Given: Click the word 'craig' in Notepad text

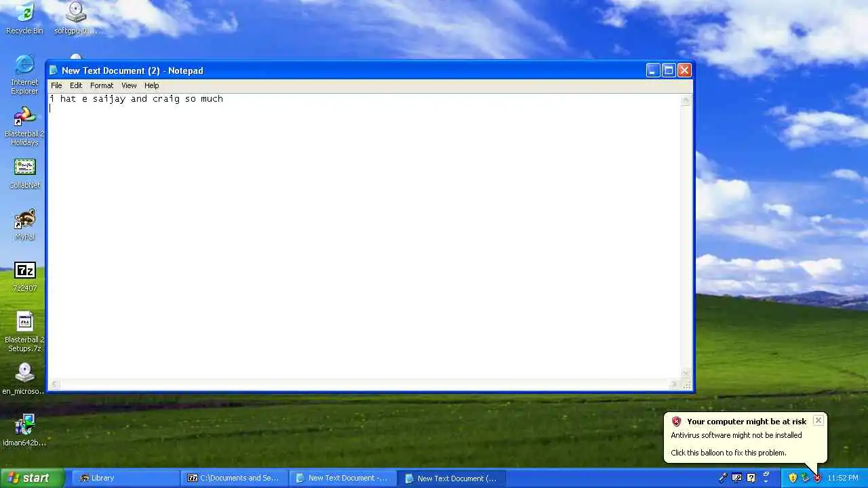Looking at the screenshot, I should (x=166, y=99).
